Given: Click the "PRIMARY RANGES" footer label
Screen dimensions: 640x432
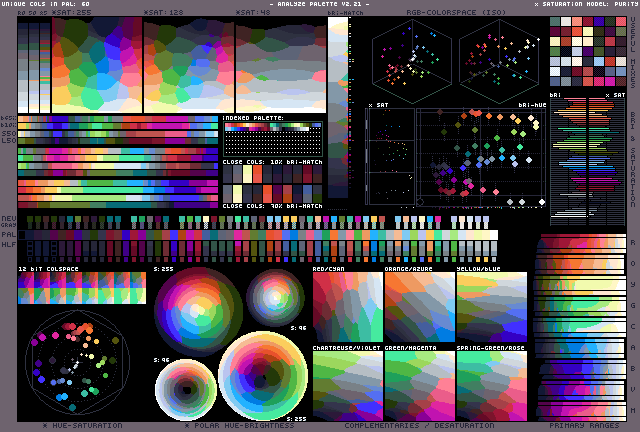Looking at the screenshot, I should point(584,425).
